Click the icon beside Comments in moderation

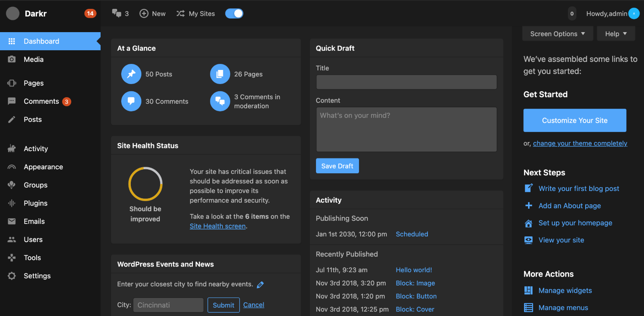tap(220, 101)
